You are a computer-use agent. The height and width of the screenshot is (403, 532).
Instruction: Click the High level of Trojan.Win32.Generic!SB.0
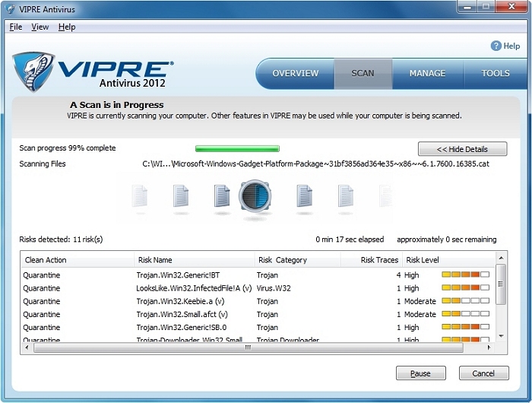tap(412, 327)
